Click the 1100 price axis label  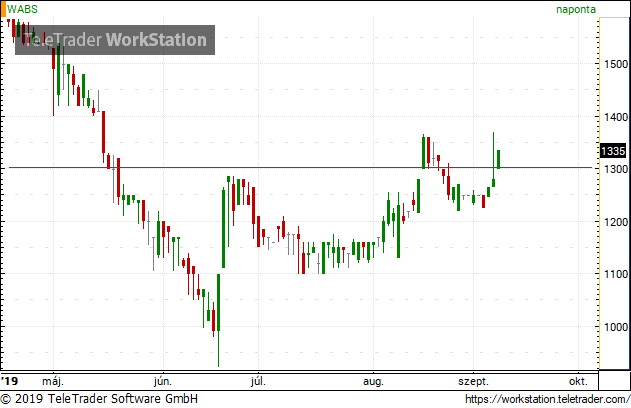616,274
